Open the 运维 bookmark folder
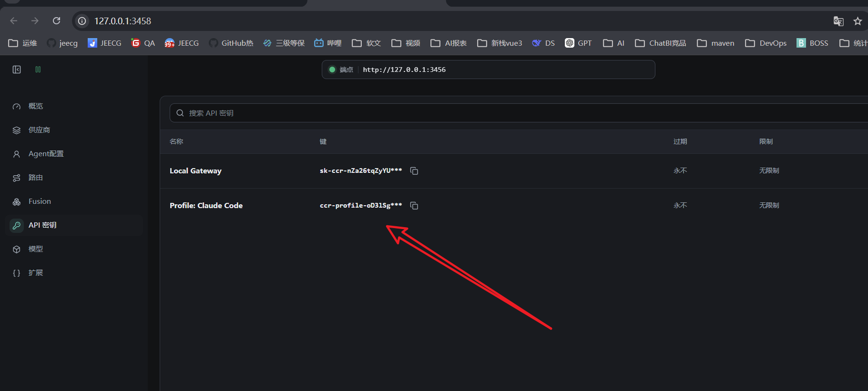 (x=23, y=43)
